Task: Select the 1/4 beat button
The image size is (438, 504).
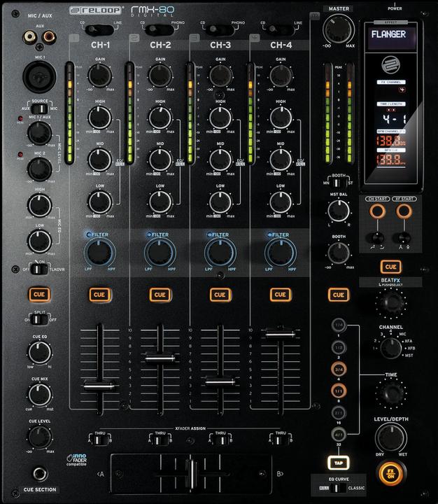Action: click(x=339, y=325)
